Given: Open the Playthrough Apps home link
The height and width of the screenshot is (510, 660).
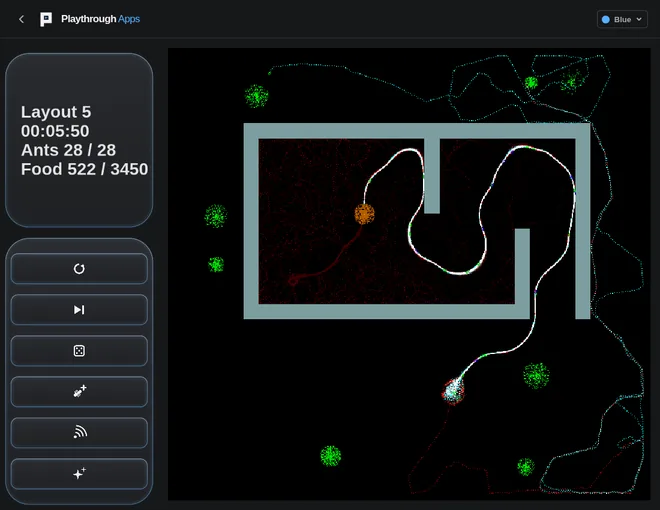Looking at the screenshot, I should coord(100,19).
